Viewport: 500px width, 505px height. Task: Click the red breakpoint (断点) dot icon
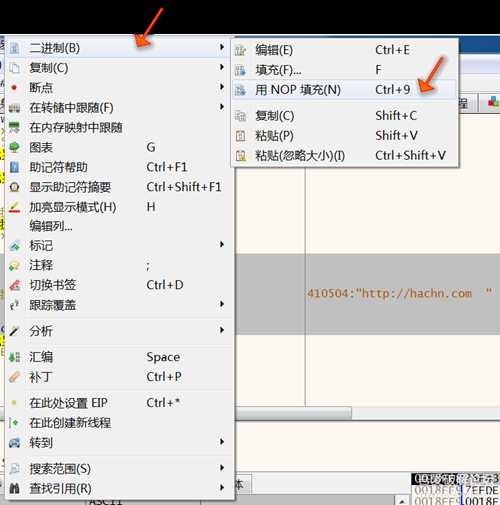[x=14, y=88]
